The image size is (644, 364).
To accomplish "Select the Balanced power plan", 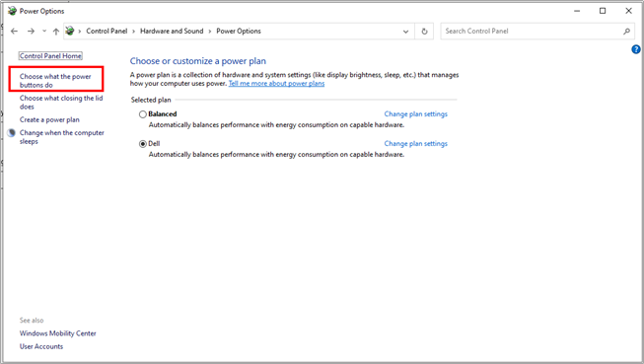I will coord(143,114).
